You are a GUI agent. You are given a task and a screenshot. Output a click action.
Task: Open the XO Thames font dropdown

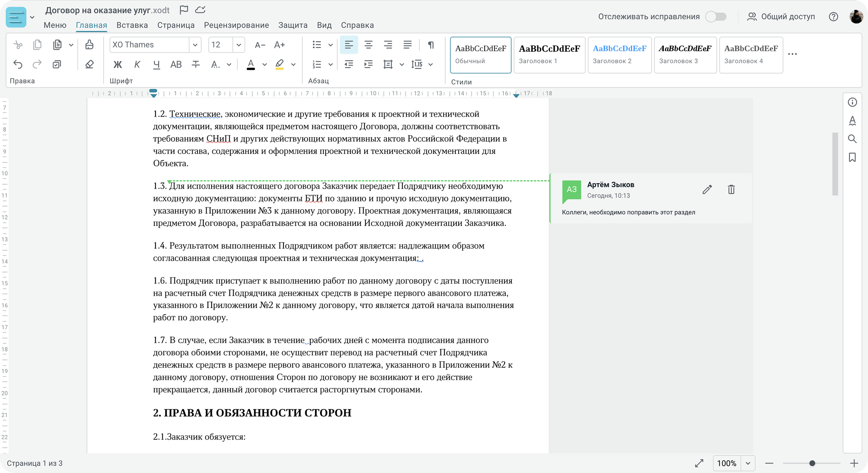[x=195, y=45]
